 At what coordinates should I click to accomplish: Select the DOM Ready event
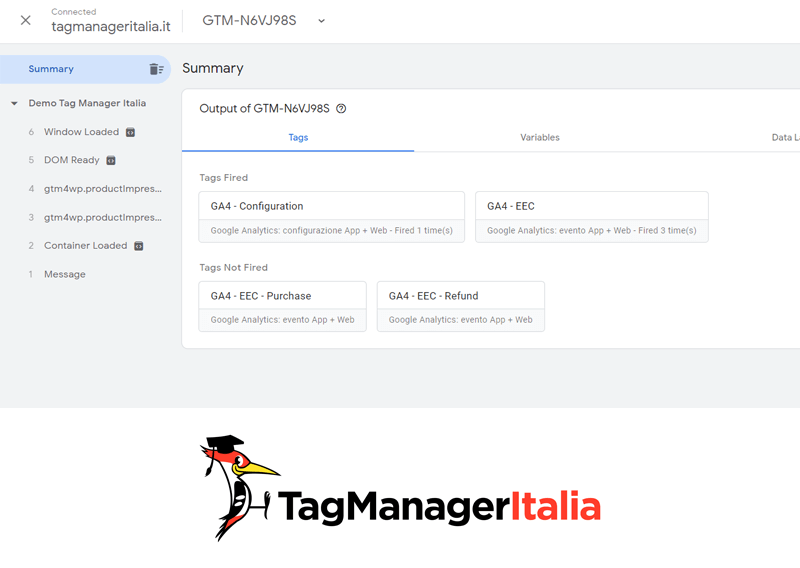(x=71, y=160)
